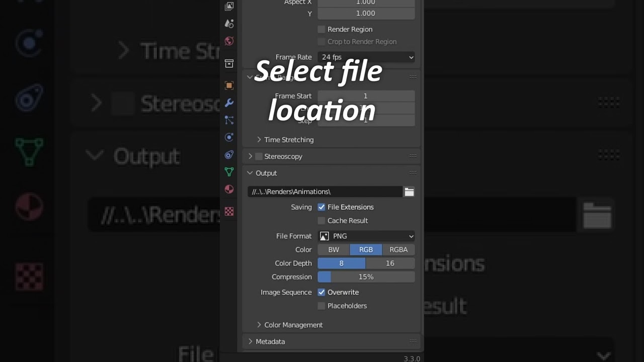Open the Particles properties tab
Viewport: 644px width, 362px height.
(229, 120)
